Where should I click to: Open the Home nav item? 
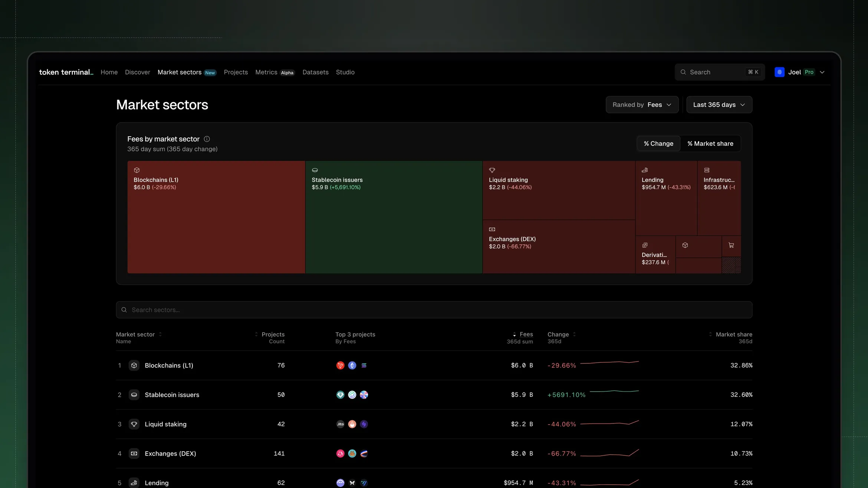[x=109, y=72]
